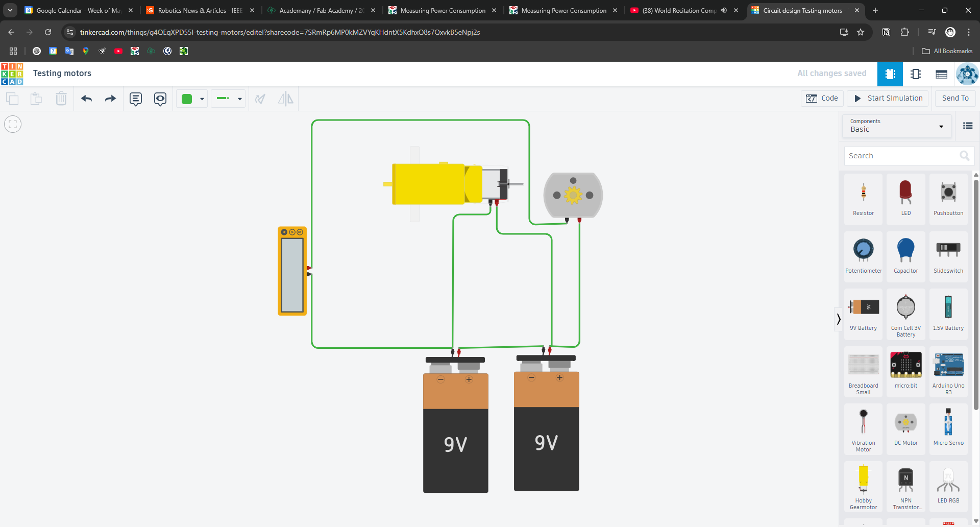Select the LED component
This screenshot has width=980, height=527.
tap(906, 199)
